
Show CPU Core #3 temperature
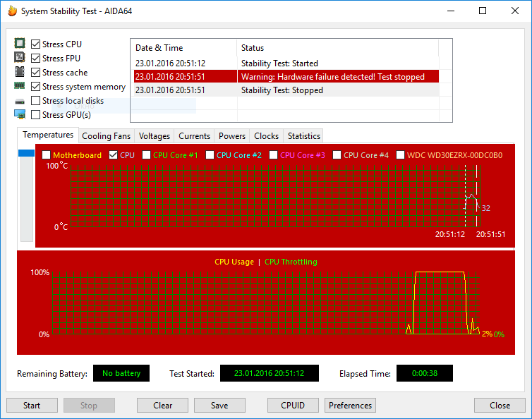tap(274, 155)
